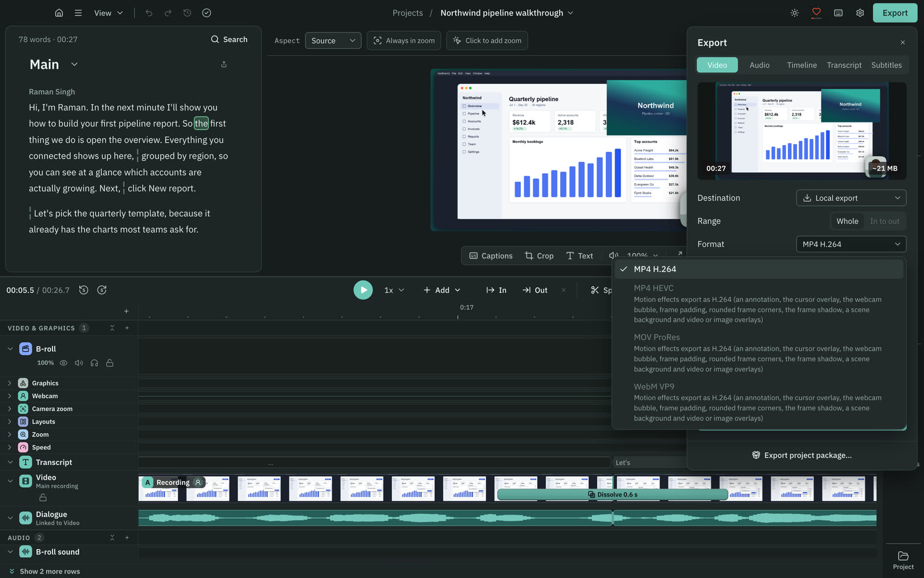Switch to the Audio export tab
The image size is (924, 578).
(759, 65)
